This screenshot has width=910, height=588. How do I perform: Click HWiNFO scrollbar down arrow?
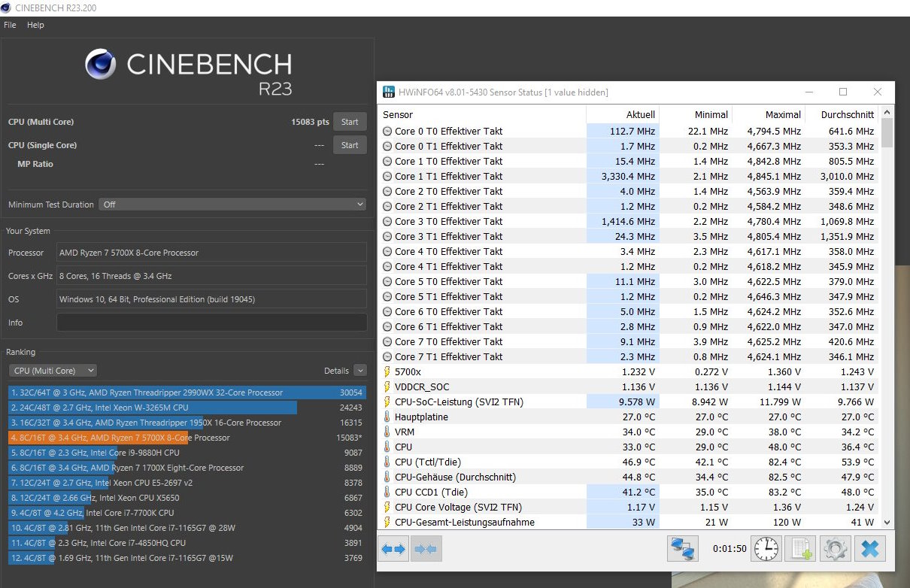click(887, 522)
